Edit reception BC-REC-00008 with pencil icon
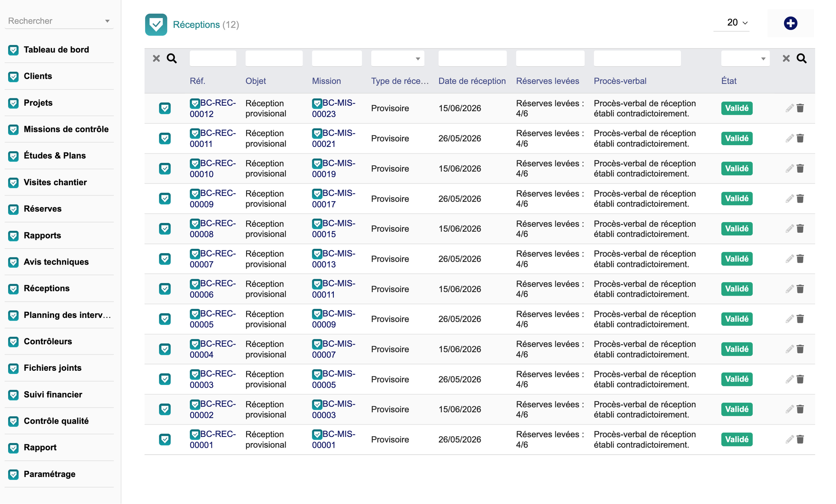 coord(790,229)
